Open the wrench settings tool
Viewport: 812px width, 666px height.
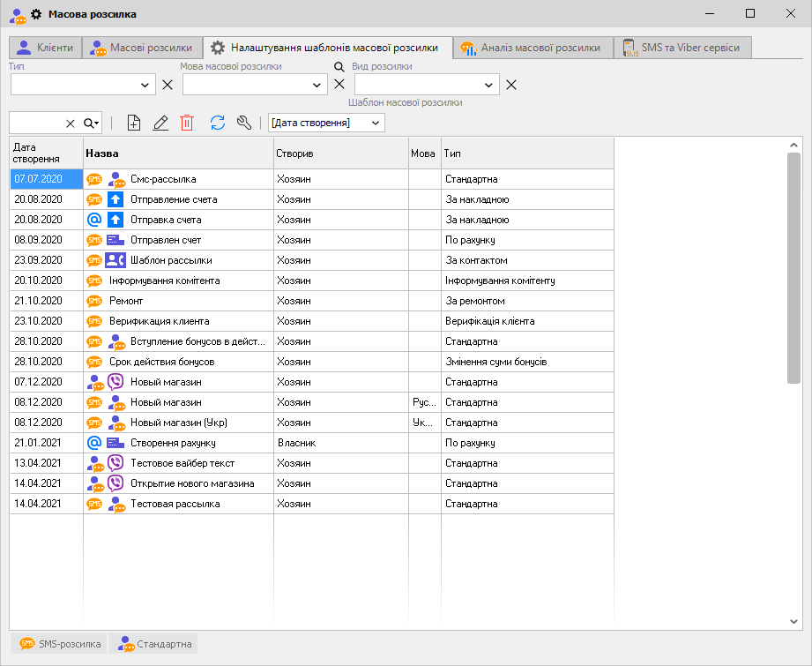(245, 123)
